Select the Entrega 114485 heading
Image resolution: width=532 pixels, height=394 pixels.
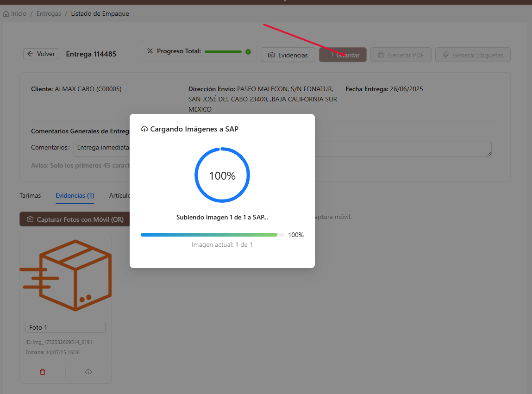(91, 54)
